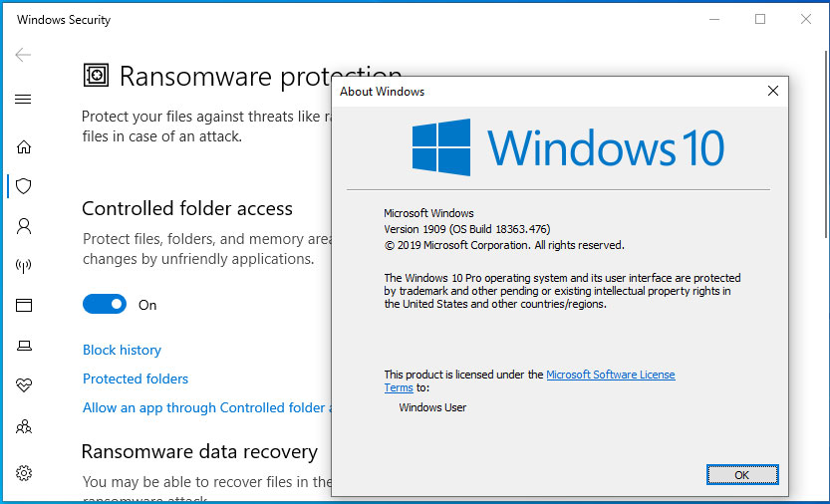This screenshot has height=504, width=830.
Task: Click Allow an app through Controlled folder access
Action: click(x=207, y=407)
